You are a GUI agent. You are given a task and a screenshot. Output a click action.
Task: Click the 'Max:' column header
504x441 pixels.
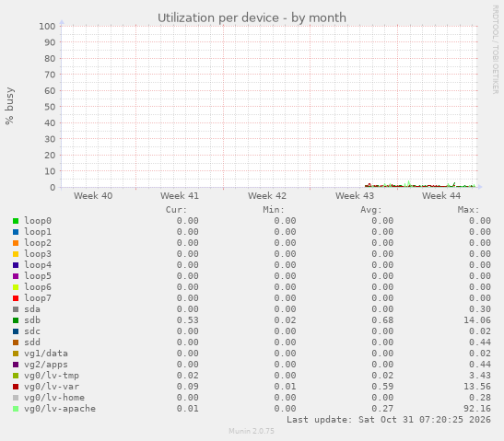pyautogui.click(x=468, y=210)
